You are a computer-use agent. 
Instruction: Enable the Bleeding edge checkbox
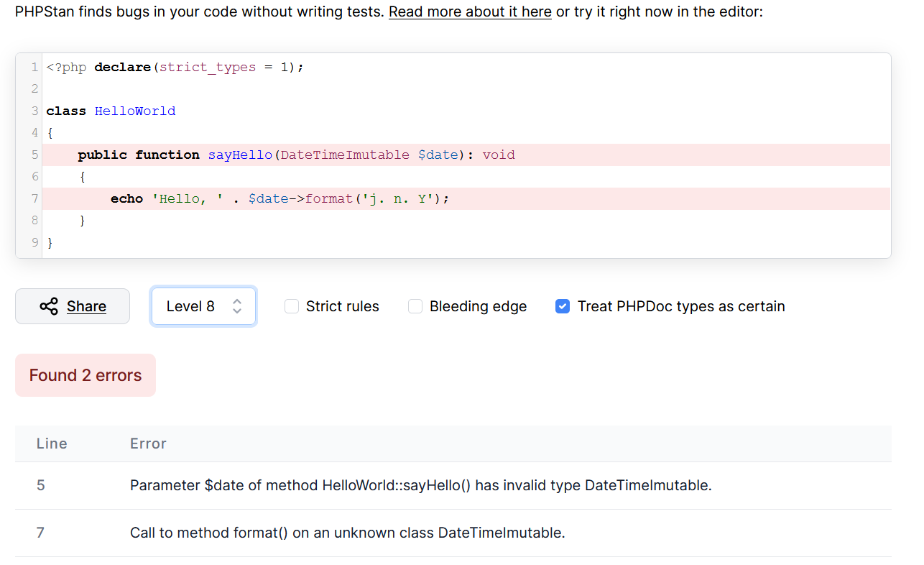[415, 306]
